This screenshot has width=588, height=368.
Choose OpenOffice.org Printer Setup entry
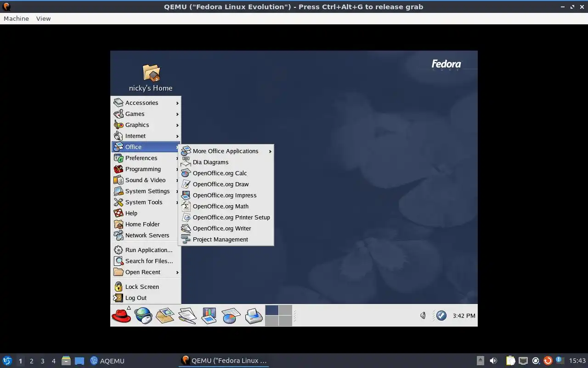tap(226, 217)
